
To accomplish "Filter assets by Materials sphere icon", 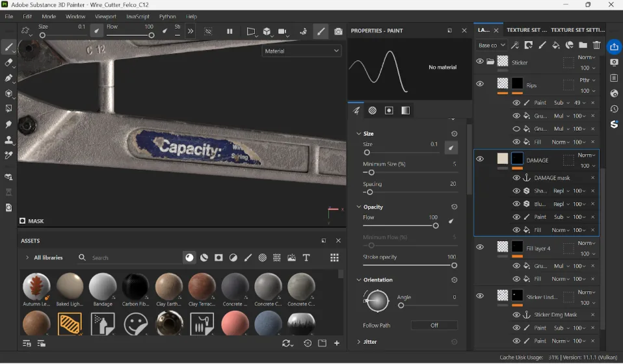I will click(x=189, y=257).
